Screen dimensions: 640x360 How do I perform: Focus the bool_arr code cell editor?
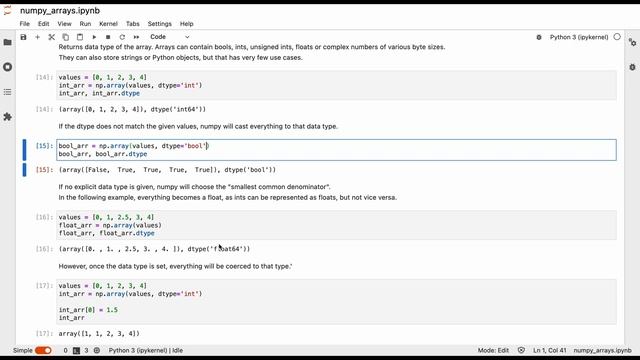point(336,150)
